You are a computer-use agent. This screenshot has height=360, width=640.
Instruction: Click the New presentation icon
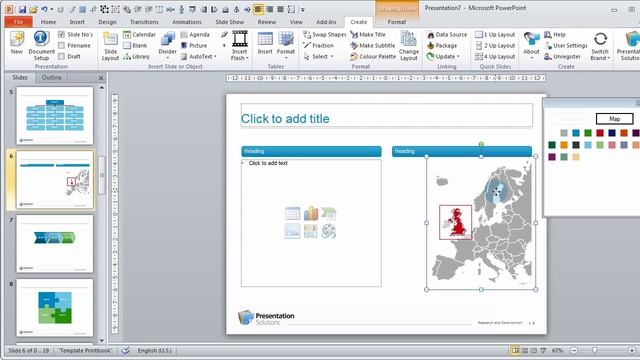[x=17, y=42]
